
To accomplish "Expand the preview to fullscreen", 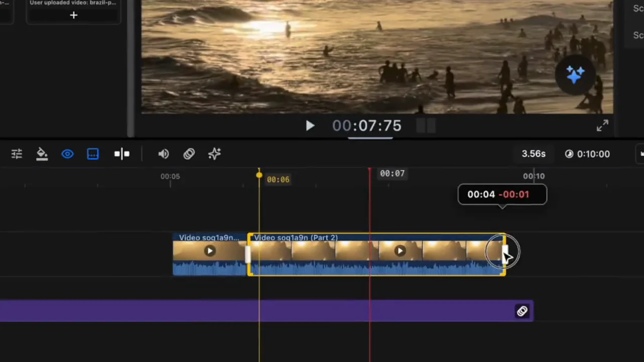I will [602, 126].
